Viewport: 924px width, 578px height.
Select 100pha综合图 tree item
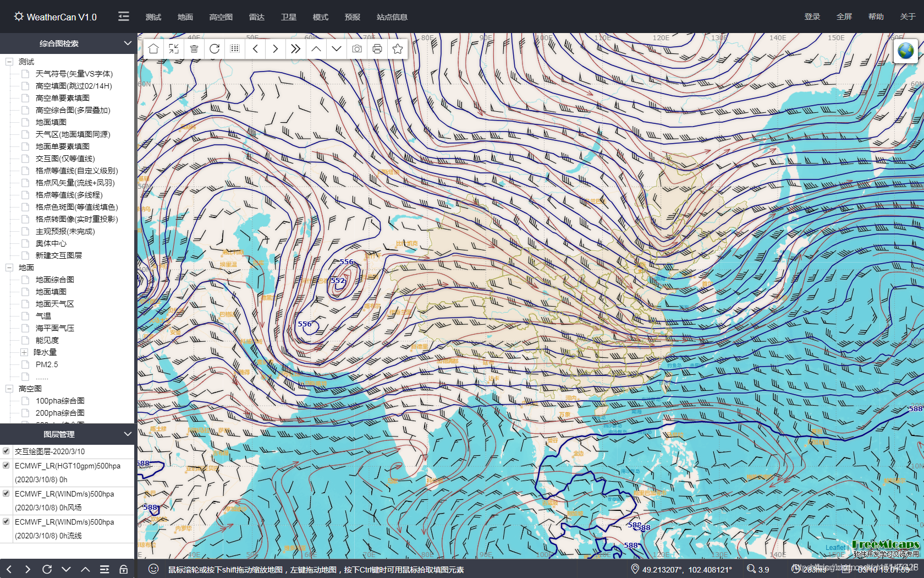60,401
